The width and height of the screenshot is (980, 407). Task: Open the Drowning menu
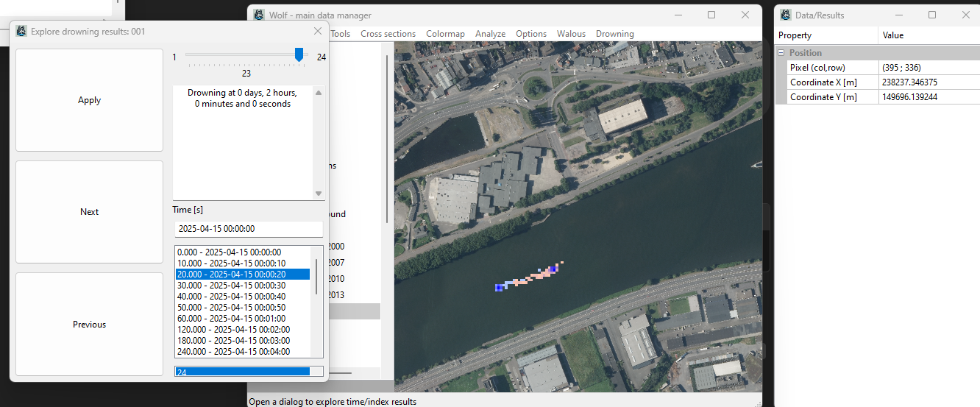[x=614, y=34]
